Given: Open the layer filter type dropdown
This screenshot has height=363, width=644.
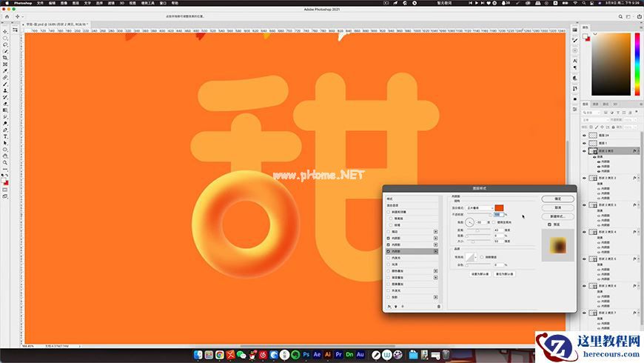Looking at the screenshot, I should [x=591, y=112].
